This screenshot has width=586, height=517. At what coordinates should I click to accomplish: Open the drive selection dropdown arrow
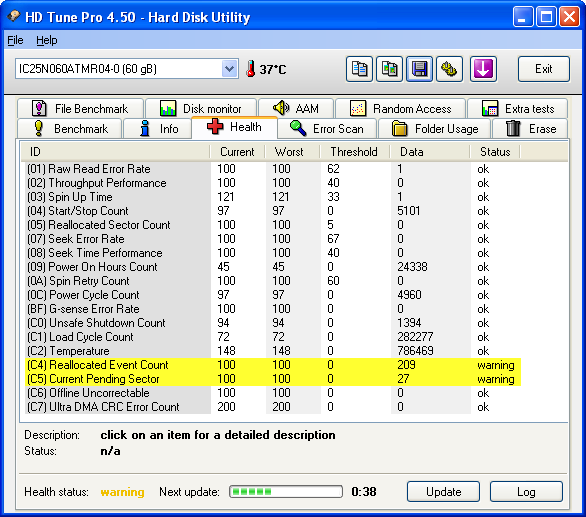(x=229, y=69)
